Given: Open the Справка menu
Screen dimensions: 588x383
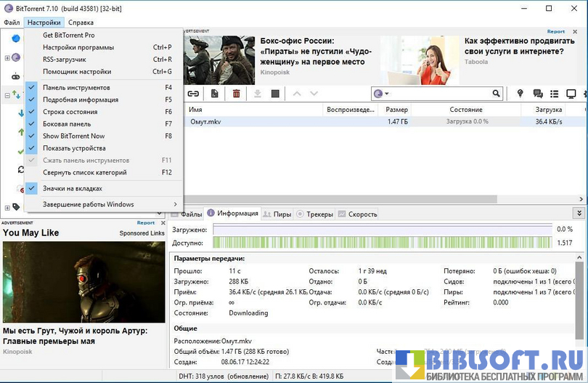Looking at the screenshot, I should click(x=81, y=23).
